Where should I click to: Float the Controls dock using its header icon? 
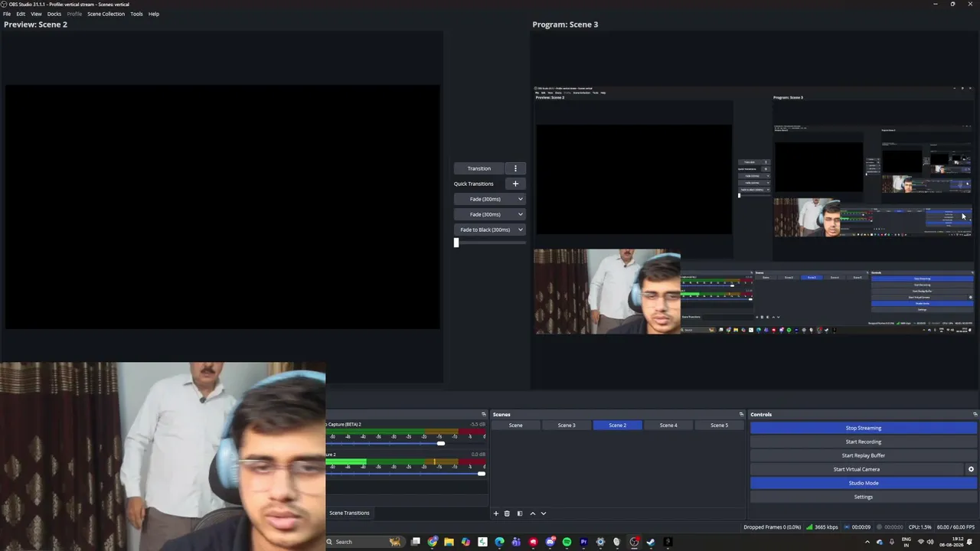click(975, 414)
